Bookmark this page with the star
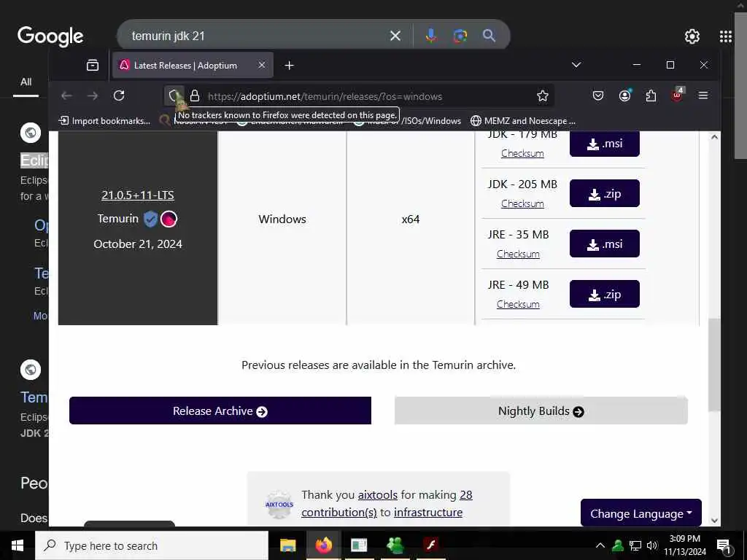 [542, 96]
